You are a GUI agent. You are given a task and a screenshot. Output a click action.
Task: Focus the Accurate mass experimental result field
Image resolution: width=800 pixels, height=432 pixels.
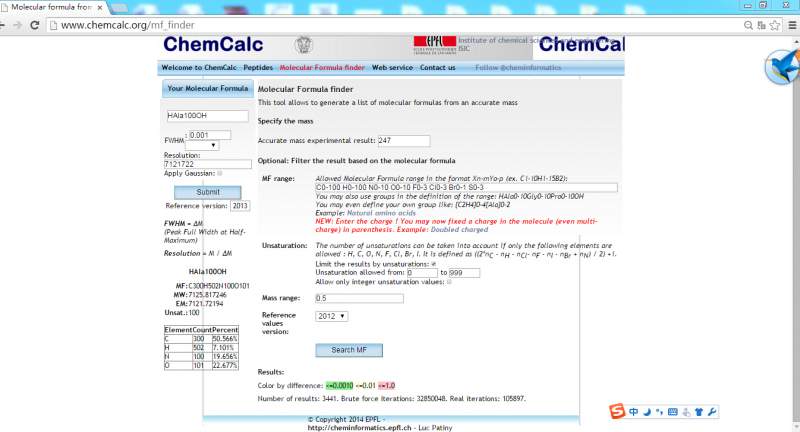point(404,140)
